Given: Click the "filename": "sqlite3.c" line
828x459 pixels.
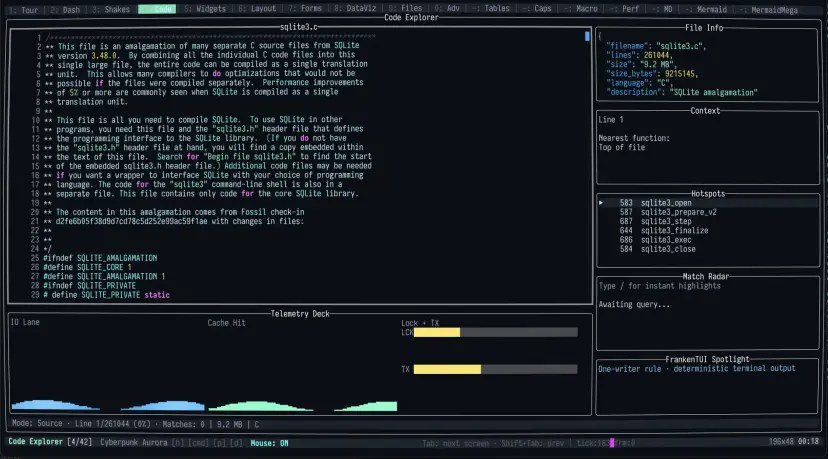Looking at the screenshot, I should coord(656,46).
